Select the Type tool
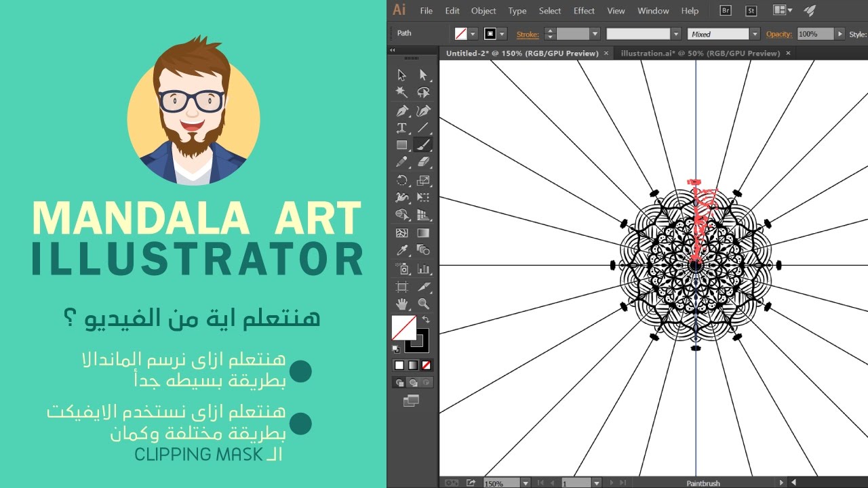The image size is (868, 488). tap(401, 127)
